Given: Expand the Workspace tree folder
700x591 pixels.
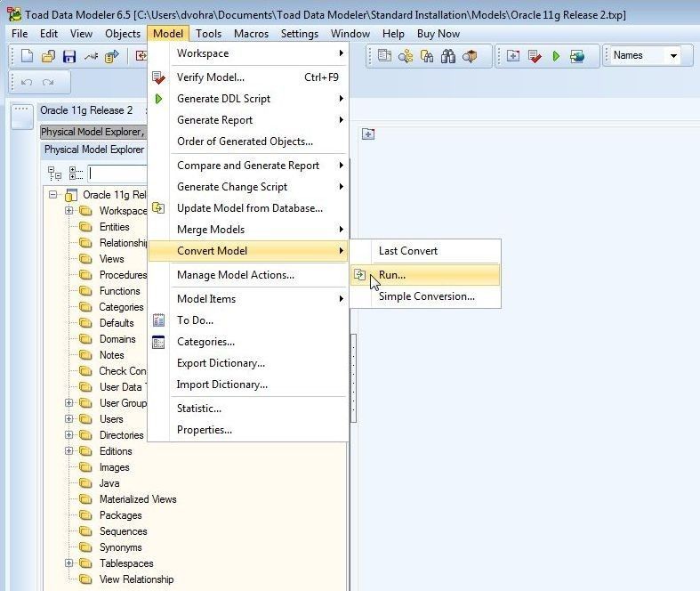Looking at the screenshot, I should point(68,210).
